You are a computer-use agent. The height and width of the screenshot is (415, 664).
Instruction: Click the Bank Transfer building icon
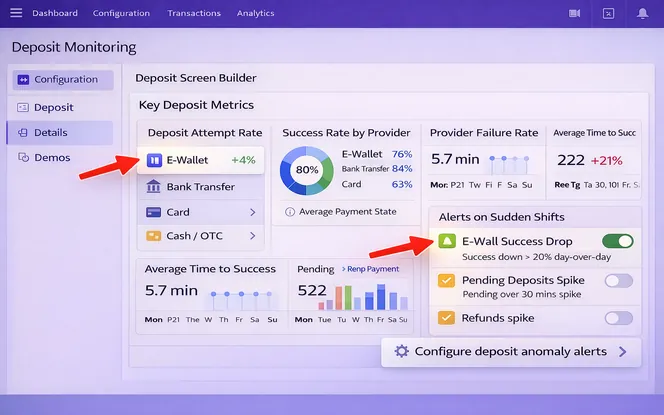tap(153, 186)
